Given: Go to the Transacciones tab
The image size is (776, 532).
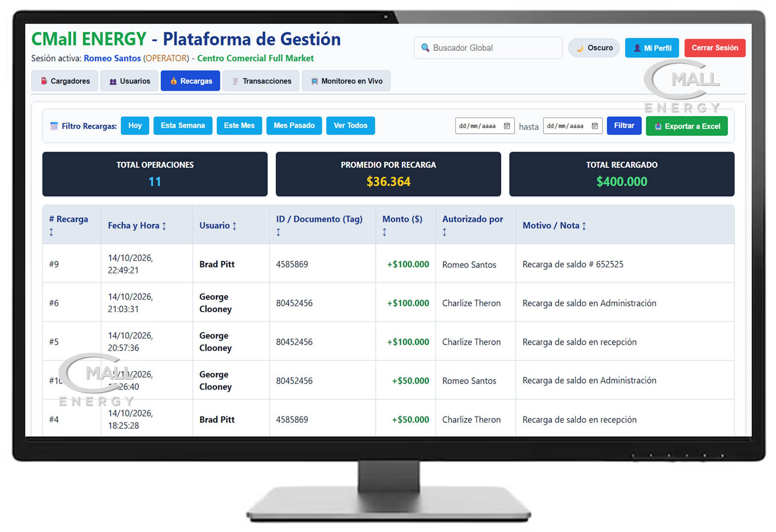Looking at the screenshot, I should pos(261,81).
